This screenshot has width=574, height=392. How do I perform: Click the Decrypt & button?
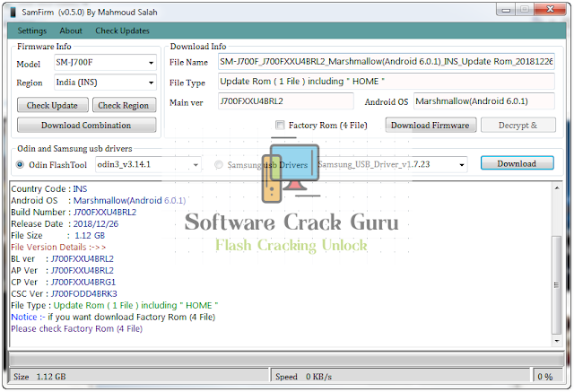click(x=518, y=126)
